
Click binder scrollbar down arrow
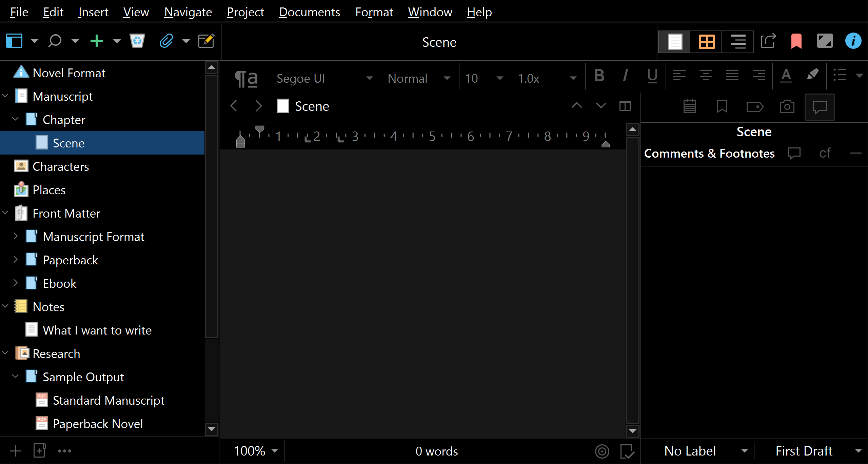point(212,429)
